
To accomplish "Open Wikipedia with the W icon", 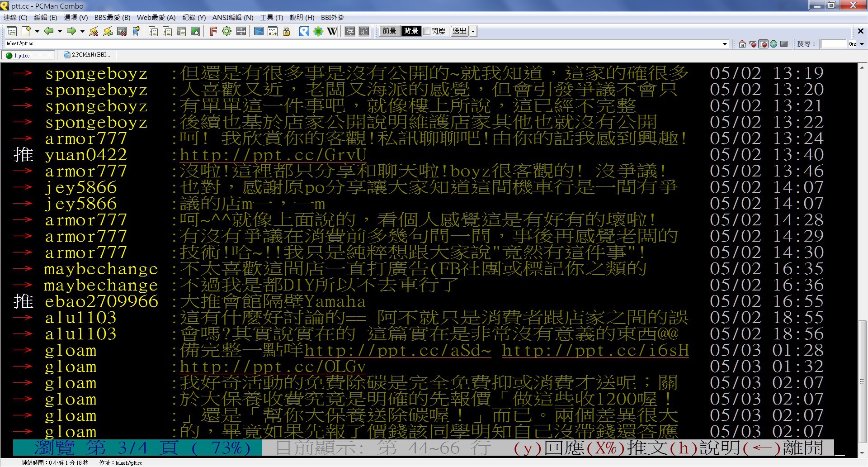I will point(332,31).
